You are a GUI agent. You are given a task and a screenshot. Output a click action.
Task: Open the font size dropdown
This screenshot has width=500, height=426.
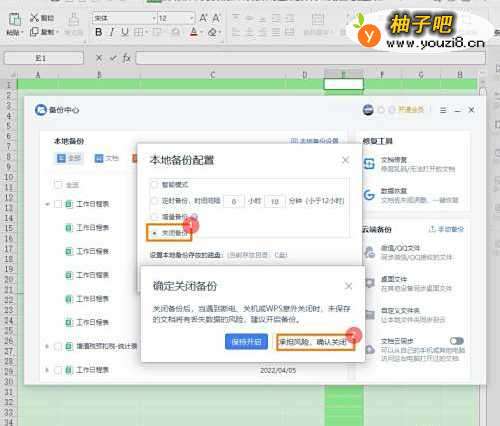(x=192, y=18)
